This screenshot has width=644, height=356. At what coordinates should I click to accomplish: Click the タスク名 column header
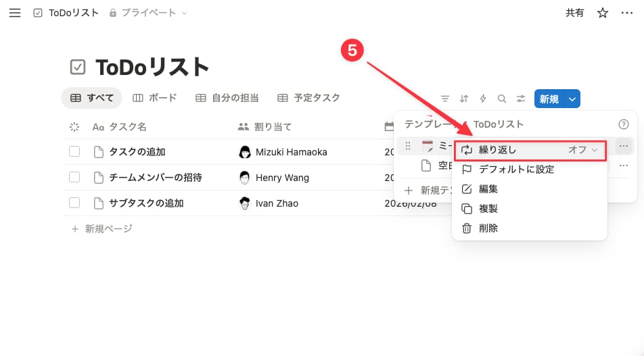120,127
